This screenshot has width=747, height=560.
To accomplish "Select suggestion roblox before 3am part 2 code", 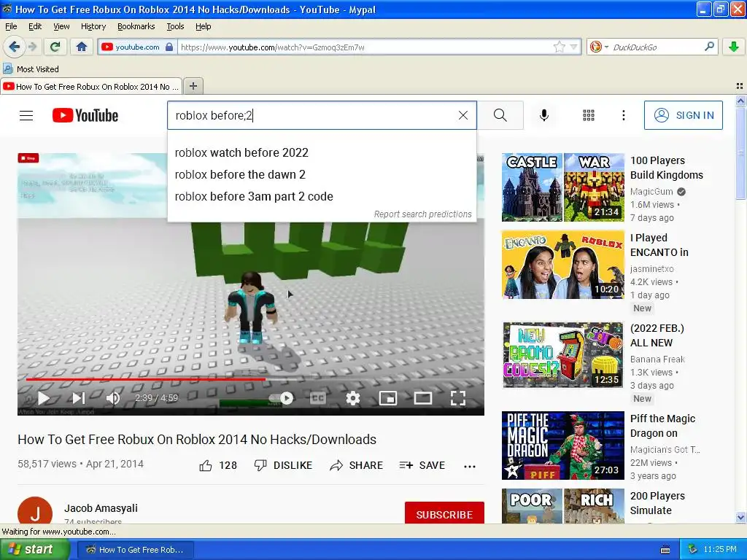I will pyautogui.click(x=322, y=196).
